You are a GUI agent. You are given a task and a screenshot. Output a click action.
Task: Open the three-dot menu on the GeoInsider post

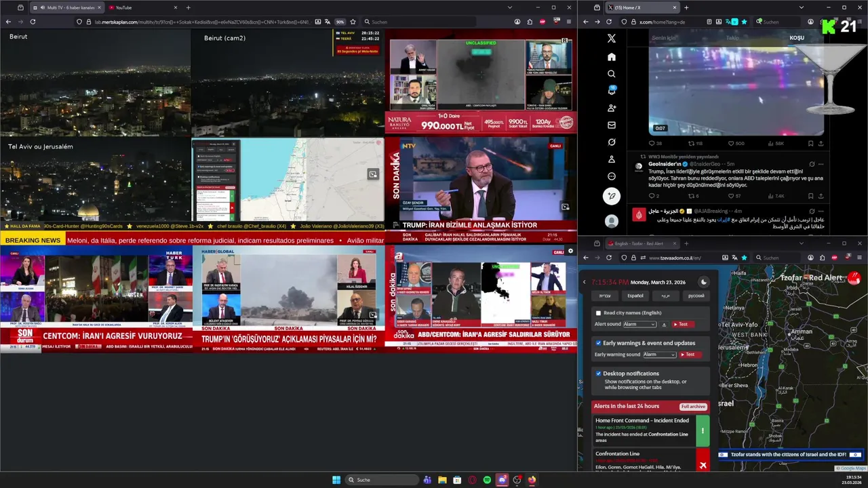pos(821,164)
